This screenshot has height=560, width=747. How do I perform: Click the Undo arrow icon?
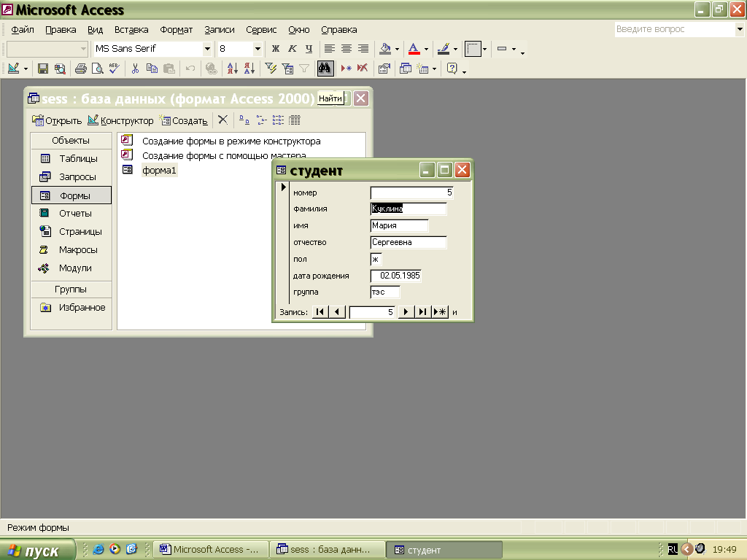190,69
